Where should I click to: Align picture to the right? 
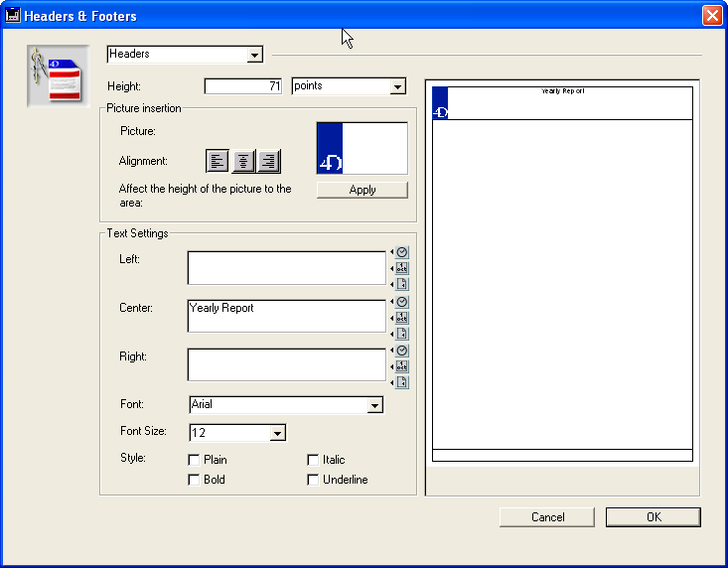[x=269, y=161]
